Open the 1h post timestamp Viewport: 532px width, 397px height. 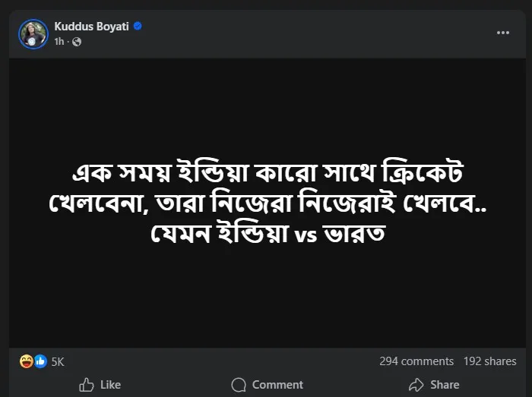[x=59, y=42]
